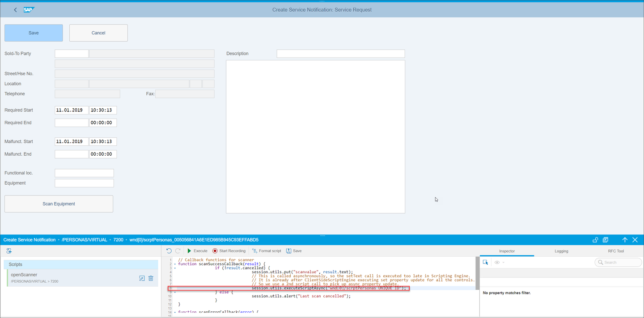Screen dimensions: 644x318
Task: Go back with the header arrow
Action: click(15, 9)
